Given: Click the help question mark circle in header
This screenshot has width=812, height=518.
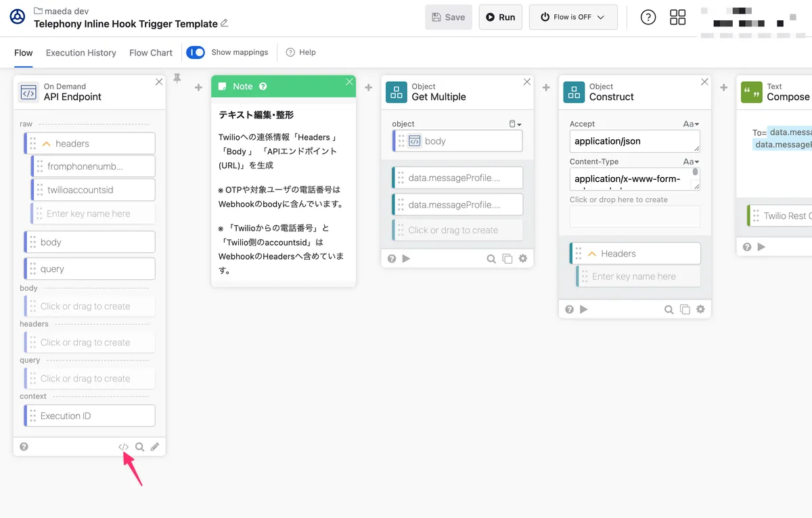Looking at the screenshot, I should pos(648,18).
